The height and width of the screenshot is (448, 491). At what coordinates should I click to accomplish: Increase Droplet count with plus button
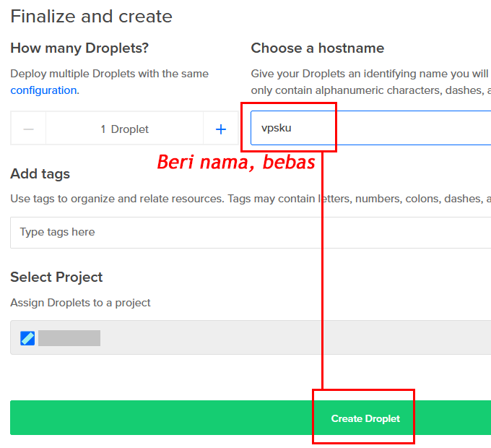coord(221,129)
